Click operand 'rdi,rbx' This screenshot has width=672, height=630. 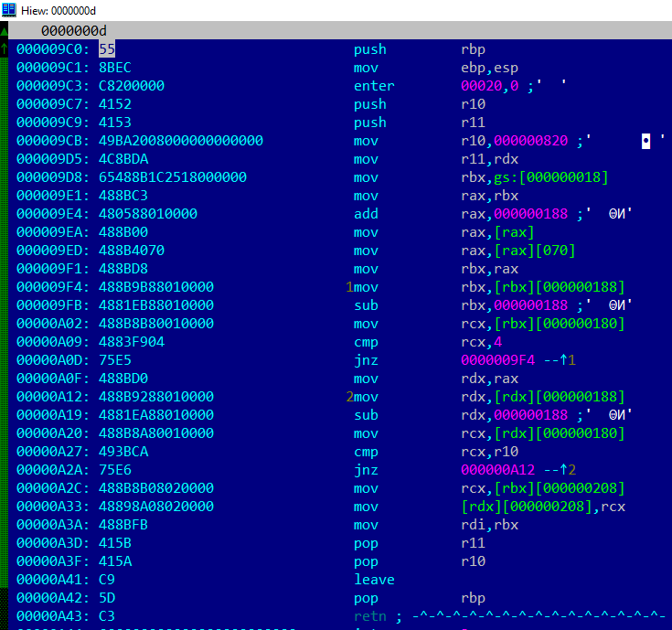(489, 525)
